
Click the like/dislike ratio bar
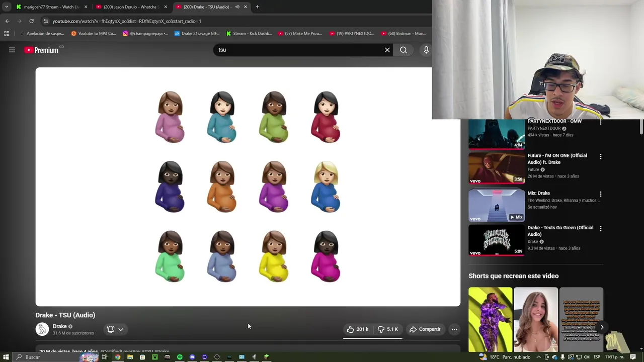click(x=373, y=338)
